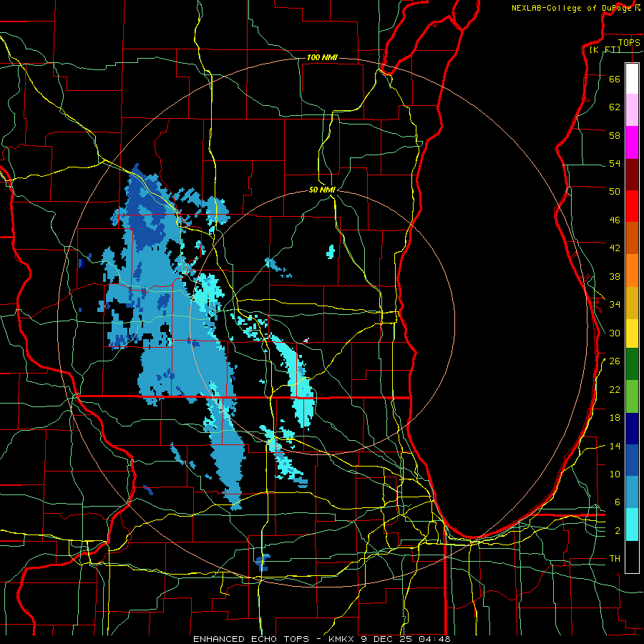Click the 38 legend value

tap(615, 276)
